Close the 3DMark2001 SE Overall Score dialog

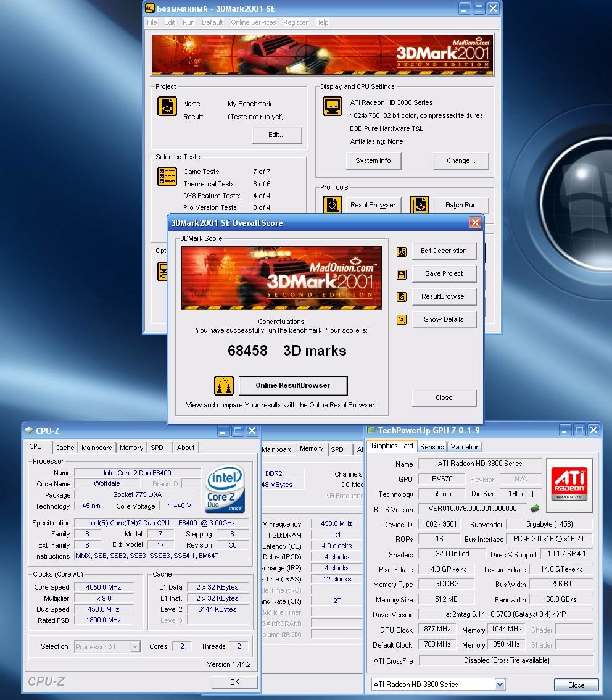pyautogui.click(x=475, y=222)
